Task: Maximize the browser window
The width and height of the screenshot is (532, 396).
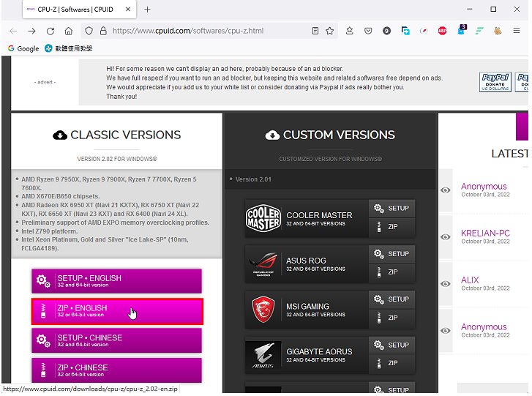Action: point(493,10)
